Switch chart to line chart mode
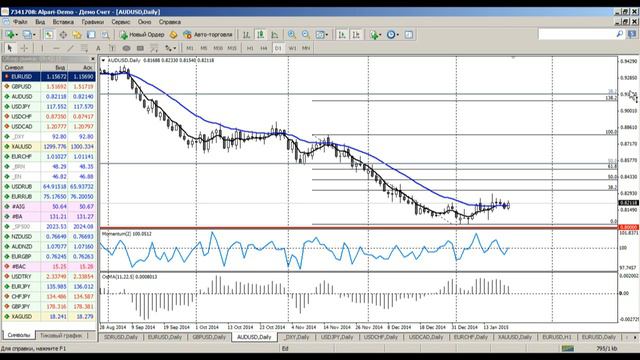Screen dimensions: 640x360 click(275, 35)
